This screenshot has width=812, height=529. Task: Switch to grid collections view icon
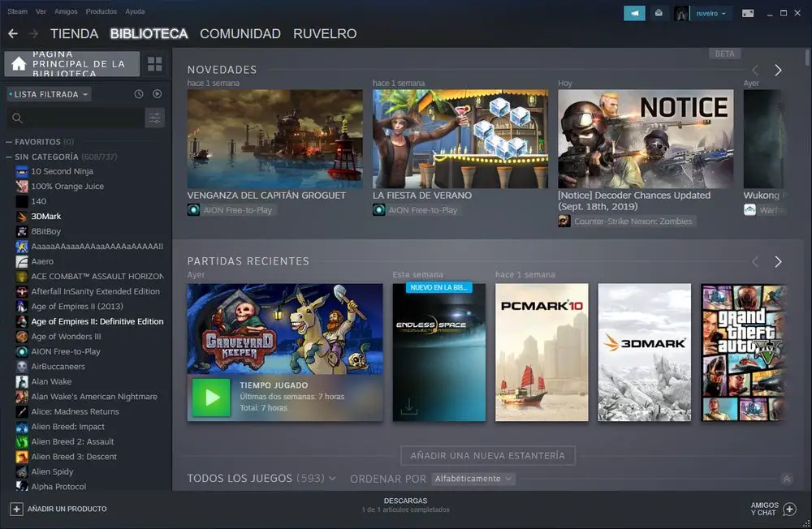click(x=155, y=63)
